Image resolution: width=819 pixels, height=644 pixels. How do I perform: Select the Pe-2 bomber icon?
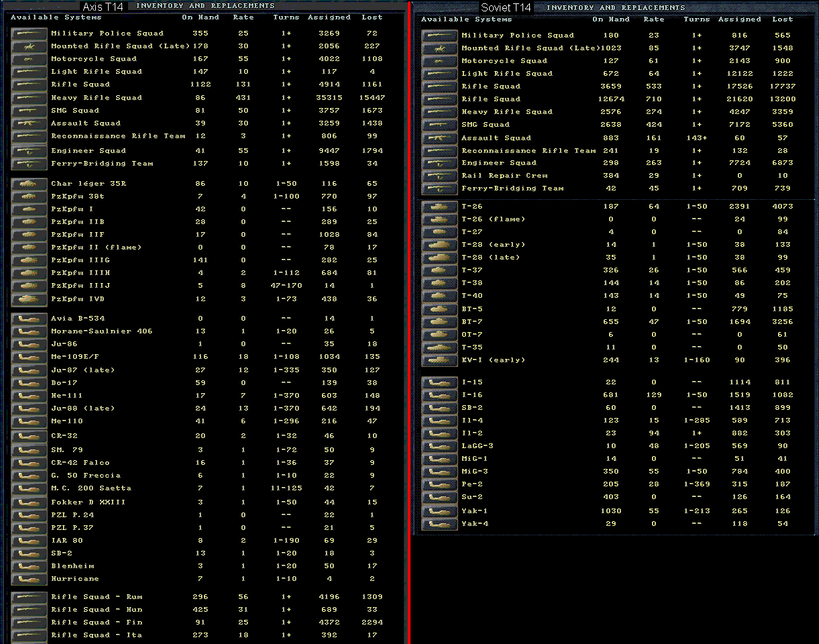(x=440, y=484)
